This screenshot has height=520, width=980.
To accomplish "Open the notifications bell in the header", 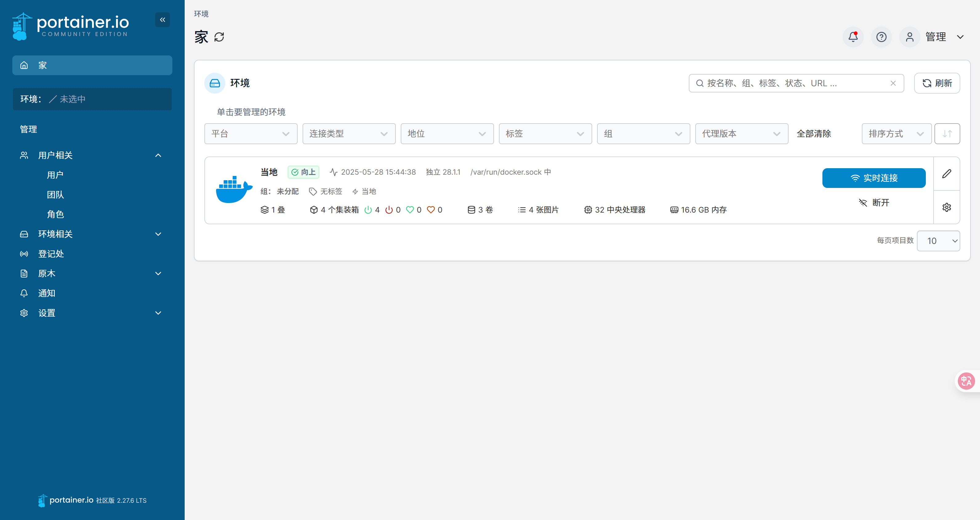I will click(853, 37).
